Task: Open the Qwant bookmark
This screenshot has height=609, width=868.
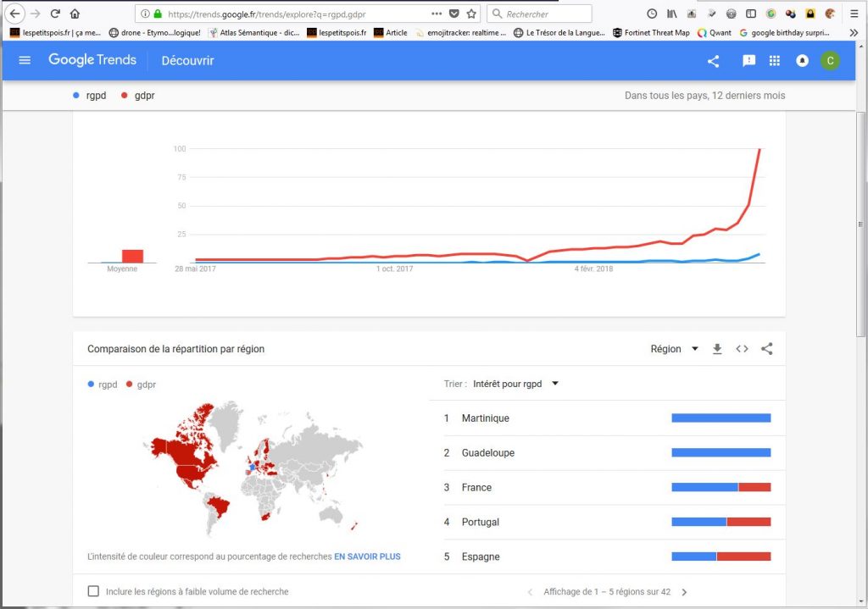Action: tap(714, 33)
